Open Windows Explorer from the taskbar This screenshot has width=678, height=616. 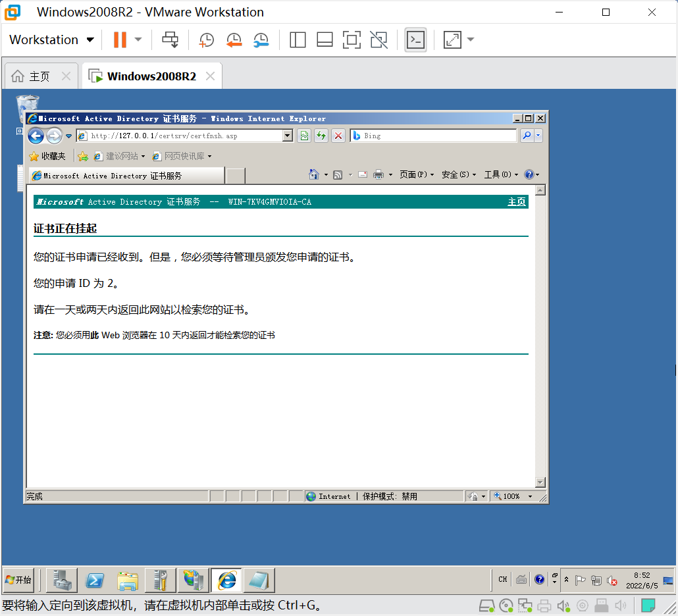[x=128, y=580]
